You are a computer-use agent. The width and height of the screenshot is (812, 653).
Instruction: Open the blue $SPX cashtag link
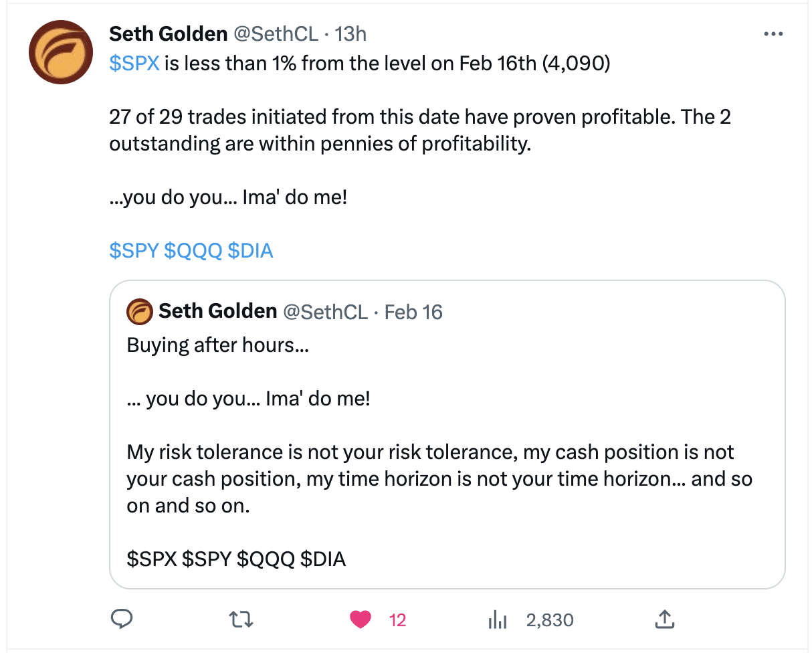pos(134,65)
